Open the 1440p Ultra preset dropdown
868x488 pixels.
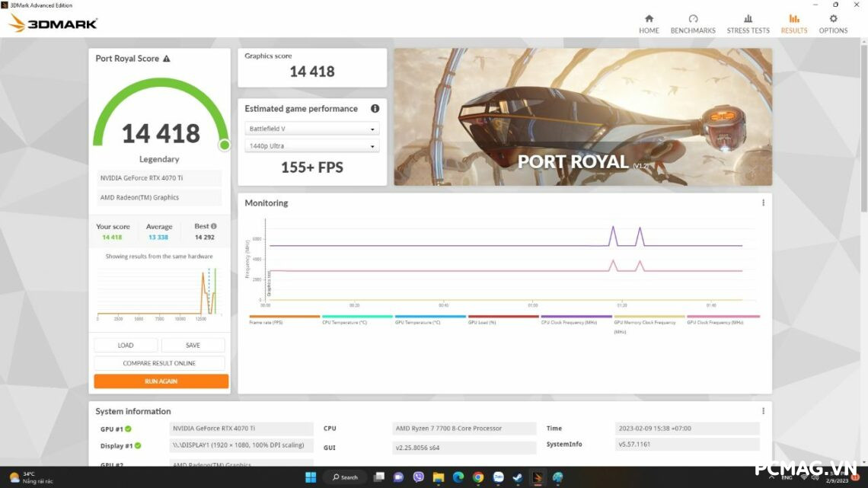tap(311, 145)
